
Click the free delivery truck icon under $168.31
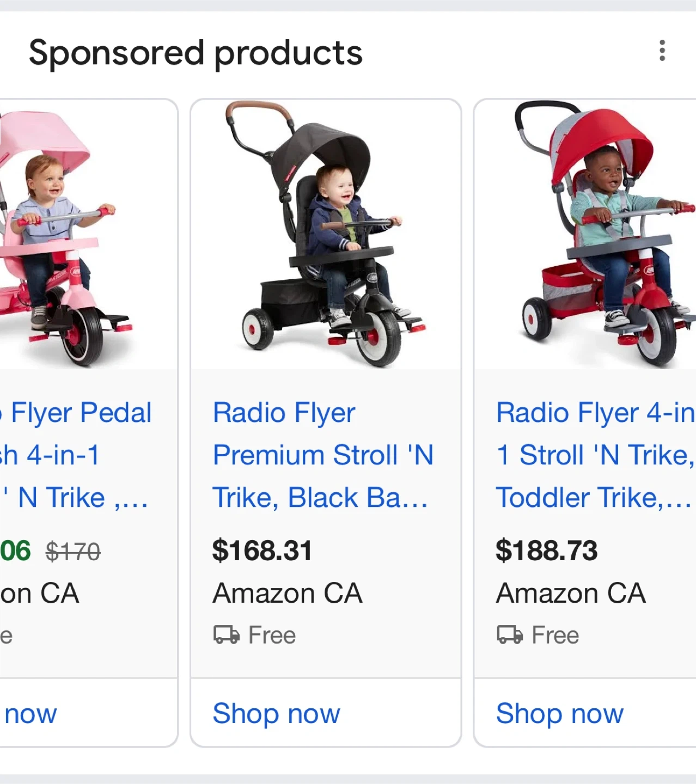point(226,635)
